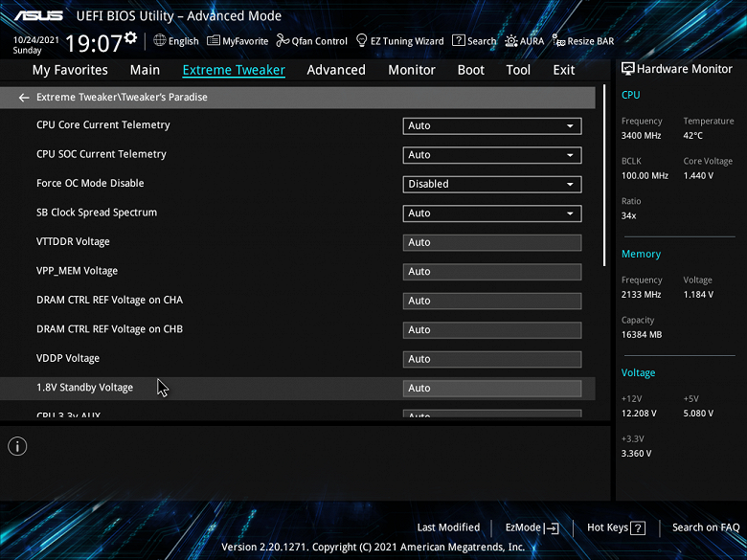Image resolution: width=747 pixels, height=560 pixels.
Task: Go back using the left arrow icon
Action: 23,98
